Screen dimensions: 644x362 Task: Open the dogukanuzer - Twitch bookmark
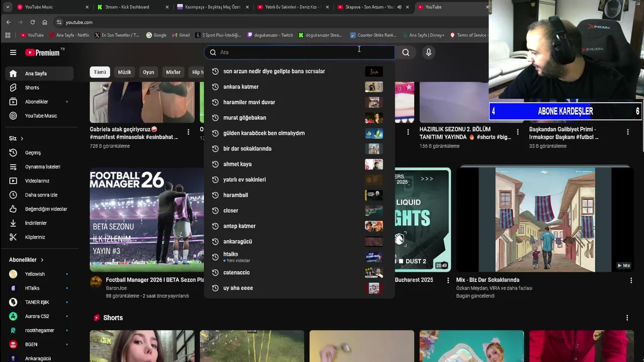click(x=270, y=35)
